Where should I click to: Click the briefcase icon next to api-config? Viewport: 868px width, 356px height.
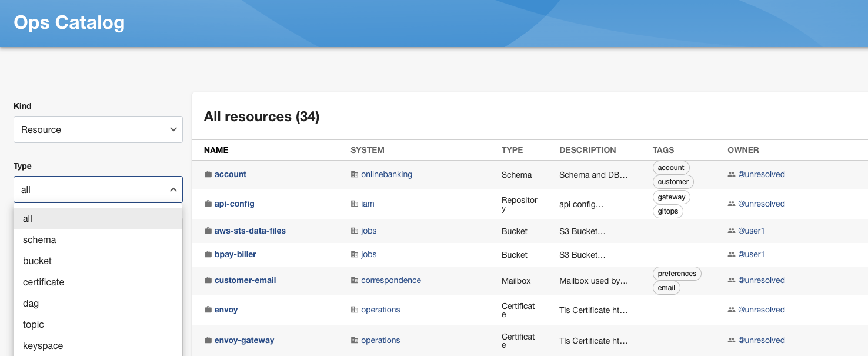point(208,204)
